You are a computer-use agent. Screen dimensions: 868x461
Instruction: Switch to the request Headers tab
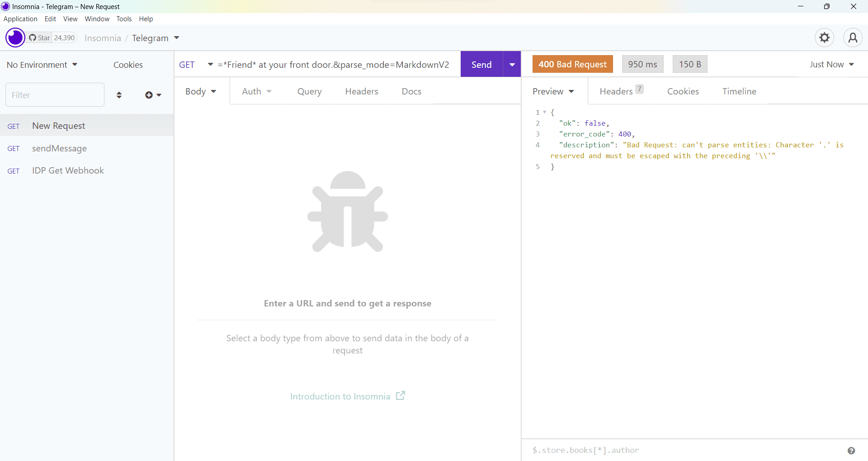pos(362,91)
